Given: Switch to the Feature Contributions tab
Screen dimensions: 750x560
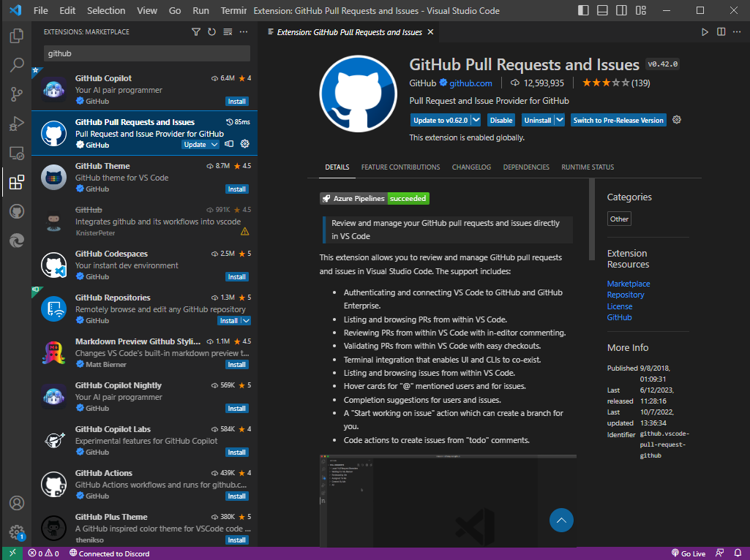Looking at the screenshot, I should click(x=400, y=167).
